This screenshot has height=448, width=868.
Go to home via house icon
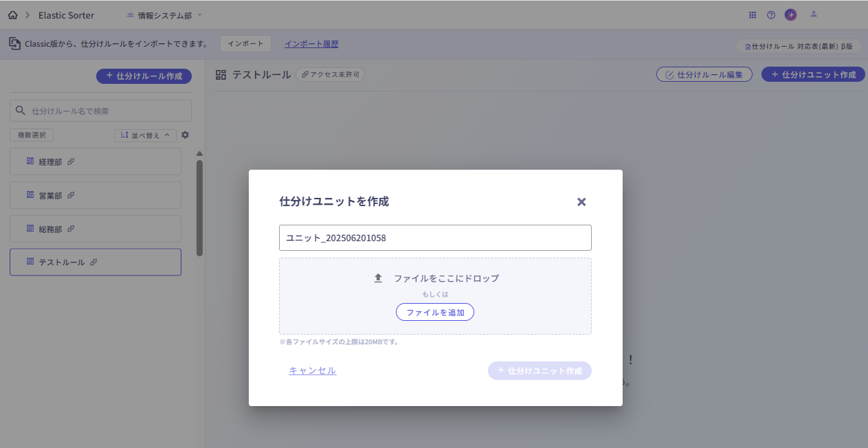tap(12, 15)
